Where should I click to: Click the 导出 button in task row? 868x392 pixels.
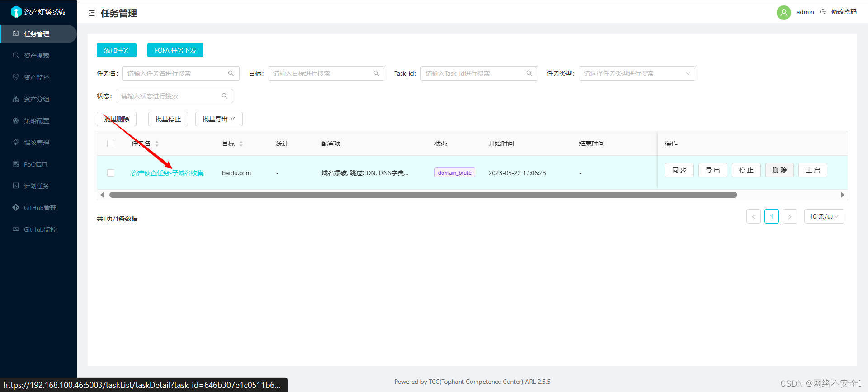713,170
